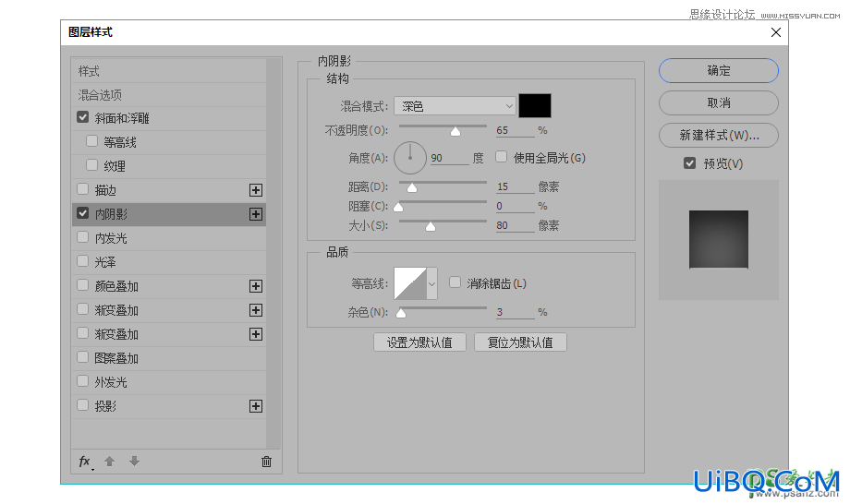Screen dimensions: 850x504
Task: Click the plus icon next to 颜色叠加
Action: tap(256, 286)
